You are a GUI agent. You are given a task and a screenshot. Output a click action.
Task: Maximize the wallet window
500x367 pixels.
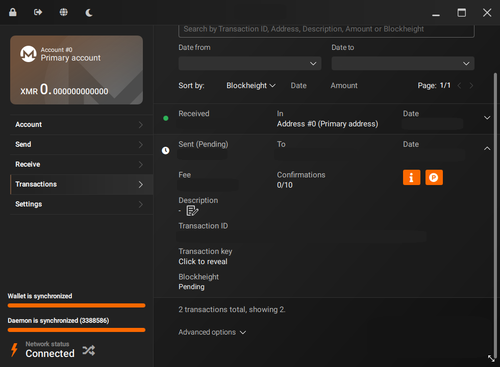pos(462,13)
